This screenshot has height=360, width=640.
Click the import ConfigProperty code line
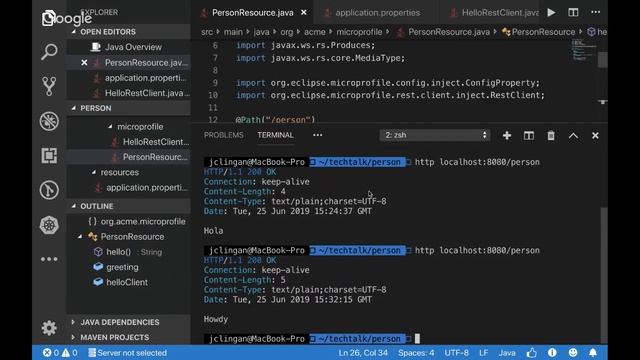(x=388, y=83)
